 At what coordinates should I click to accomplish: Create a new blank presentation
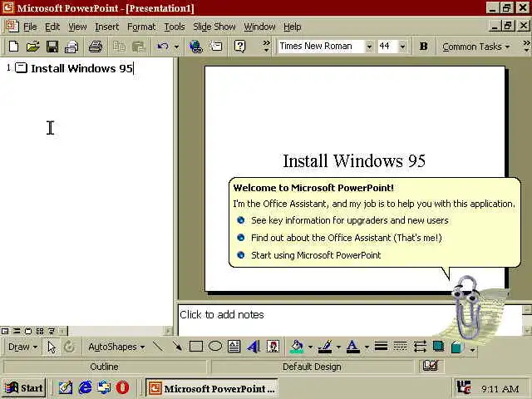point(13,47)
